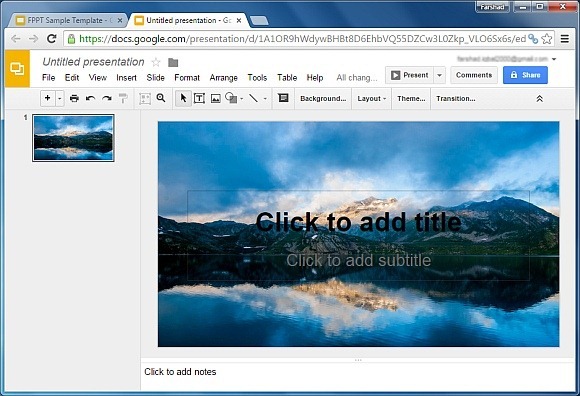Image resolution: width=580 pixels, height=396 pixels.
Task: Click the Print icon
Action: click(74, 98)
